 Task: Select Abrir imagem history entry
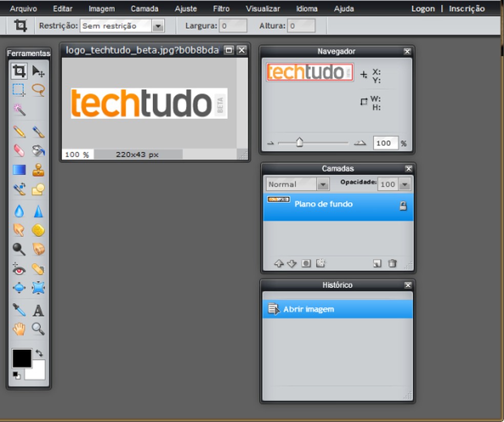coord(338,309)
